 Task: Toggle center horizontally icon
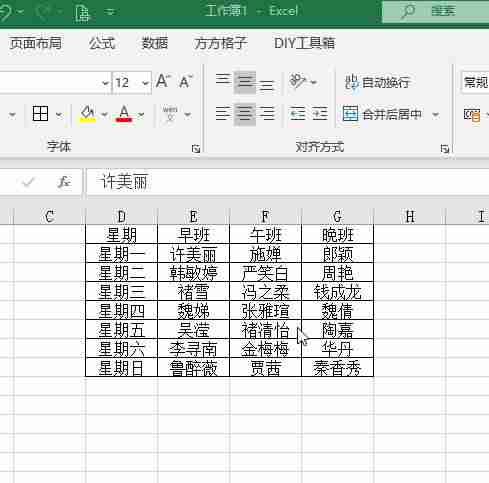[245, 114]
